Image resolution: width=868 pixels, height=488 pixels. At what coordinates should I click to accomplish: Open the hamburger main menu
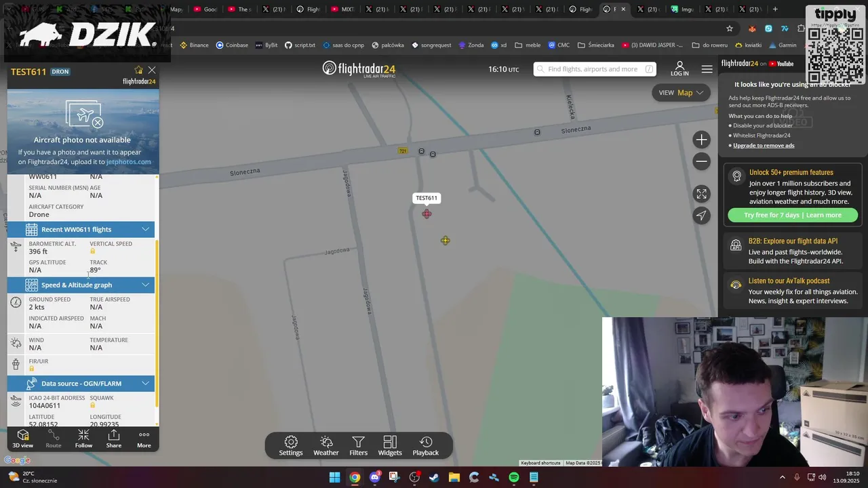[x=707, y=69]
